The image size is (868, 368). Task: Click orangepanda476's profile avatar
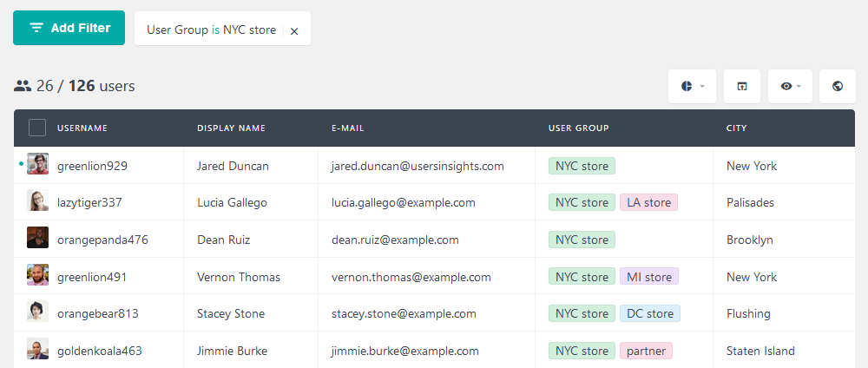coord(37,238)
